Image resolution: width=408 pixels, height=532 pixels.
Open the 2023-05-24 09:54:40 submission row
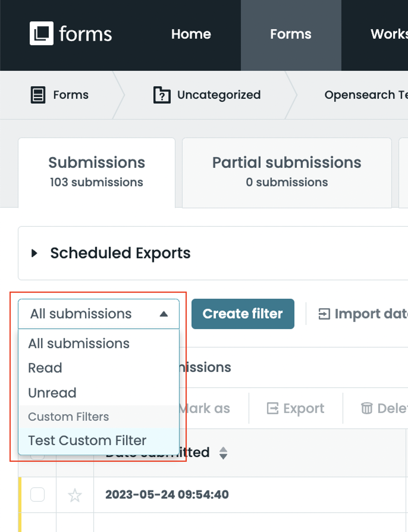tap(168, 495)
